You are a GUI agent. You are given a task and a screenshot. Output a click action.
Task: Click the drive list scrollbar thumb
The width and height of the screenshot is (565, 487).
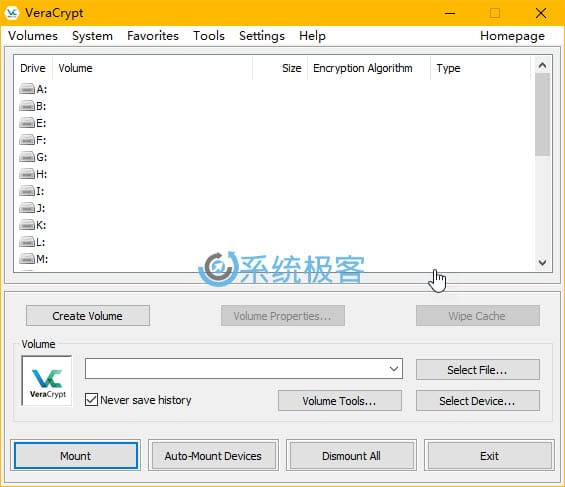(x=542, y=115)
